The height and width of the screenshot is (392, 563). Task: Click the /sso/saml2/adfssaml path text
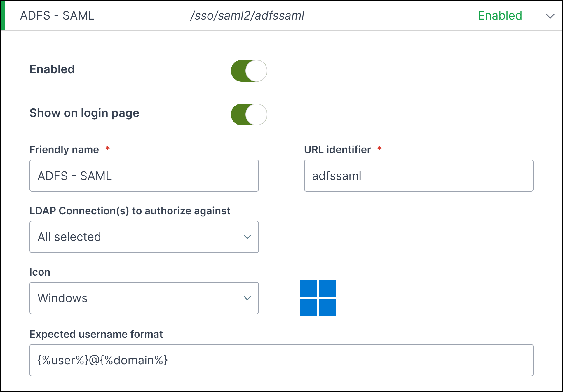click(247, 16)
